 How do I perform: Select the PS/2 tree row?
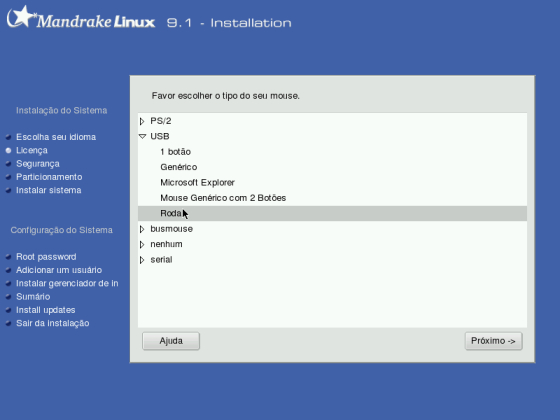332,121
